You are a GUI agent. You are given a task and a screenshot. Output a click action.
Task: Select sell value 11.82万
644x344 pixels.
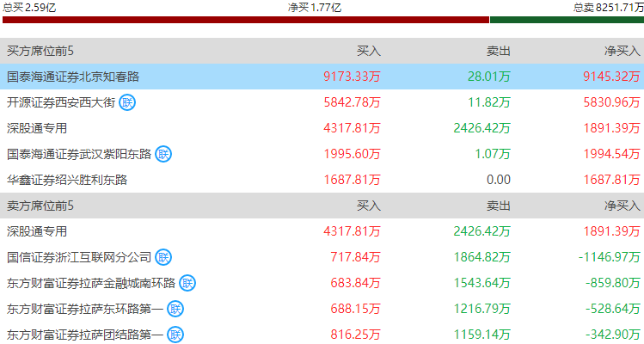[x=488, y=102]
